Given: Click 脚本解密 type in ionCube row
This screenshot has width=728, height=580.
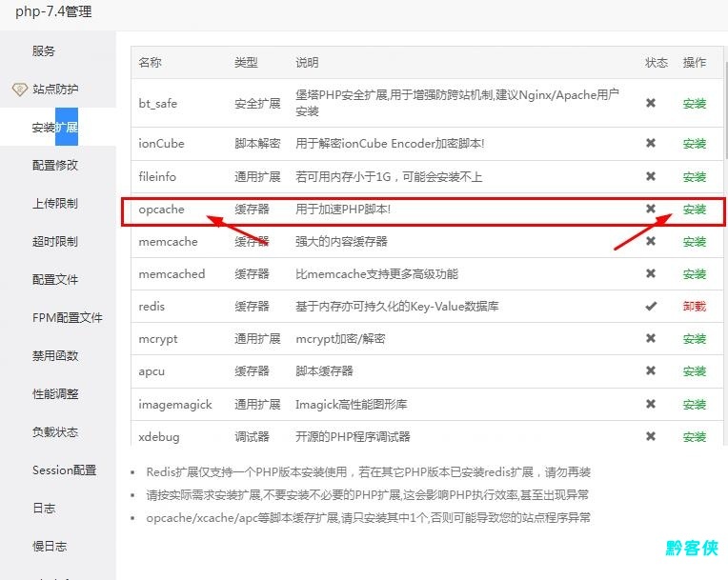Looking at the screenshot, I should tap(257, 144).
